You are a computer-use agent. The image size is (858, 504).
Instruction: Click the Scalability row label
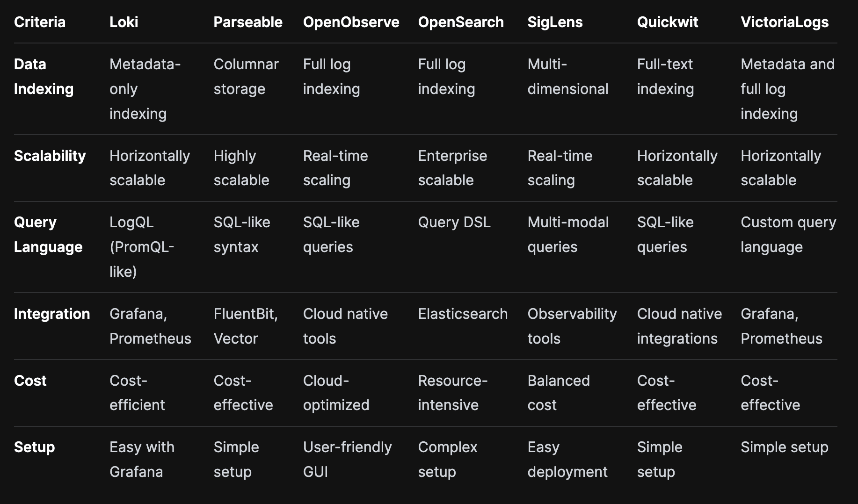tap(50, 156)
